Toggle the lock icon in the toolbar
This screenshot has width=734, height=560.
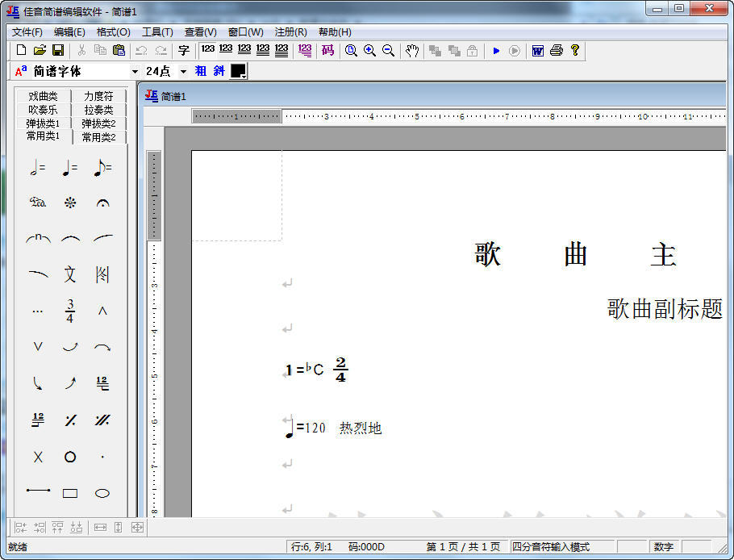471,50
